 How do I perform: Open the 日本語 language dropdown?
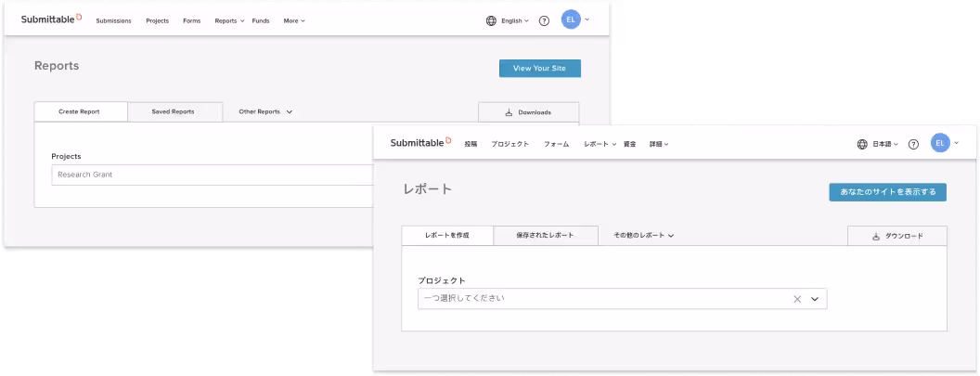tap(885, 144)
